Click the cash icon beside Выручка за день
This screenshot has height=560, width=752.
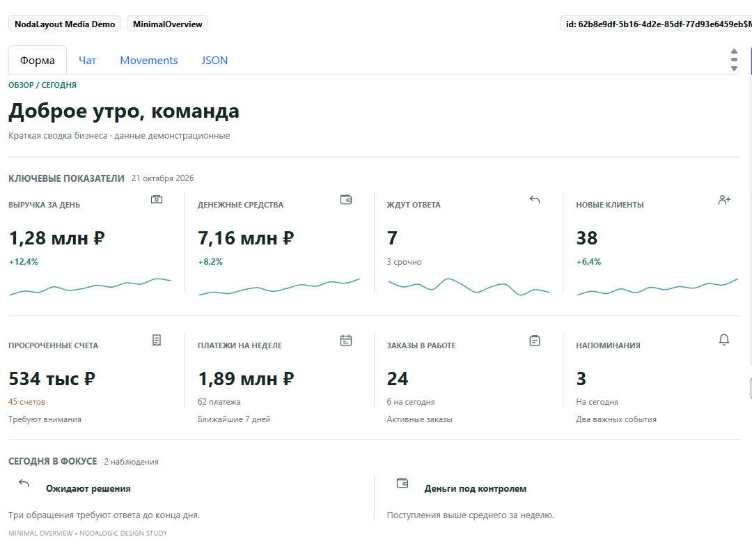[x=157, y=199]
